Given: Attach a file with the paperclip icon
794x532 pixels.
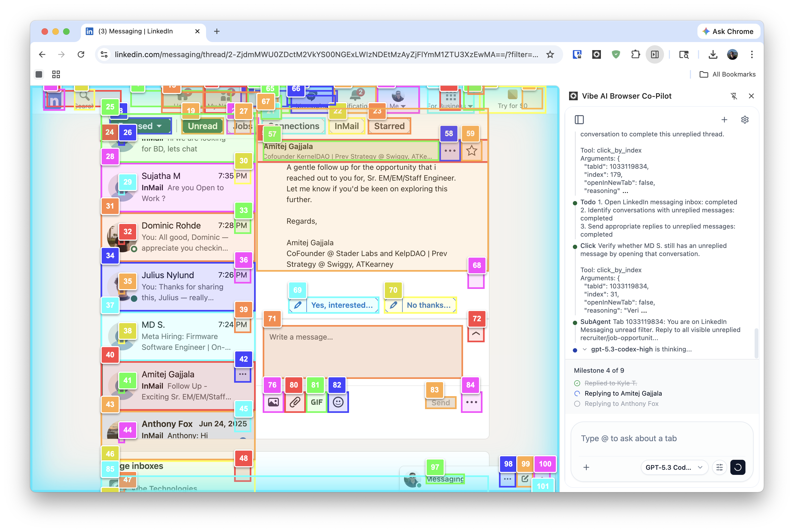Looking at the screenshot, I should (295, 402).
